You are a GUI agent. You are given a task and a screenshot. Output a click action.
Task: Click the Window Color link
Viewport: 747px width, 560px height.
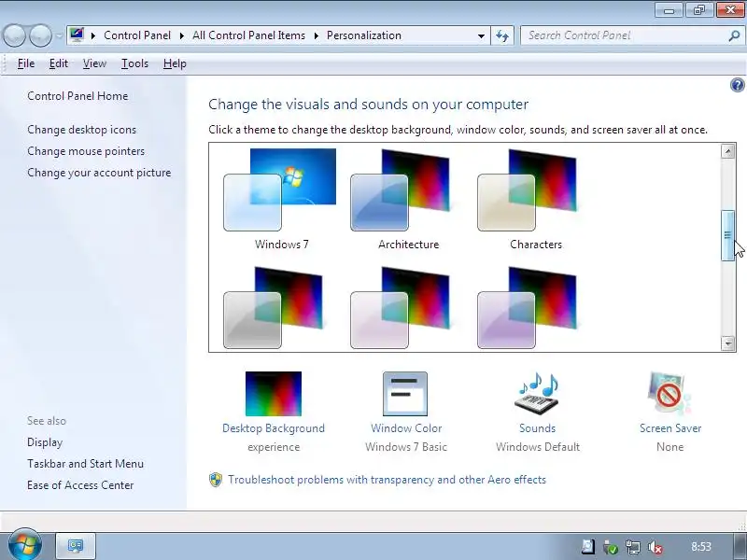point(406,428)
